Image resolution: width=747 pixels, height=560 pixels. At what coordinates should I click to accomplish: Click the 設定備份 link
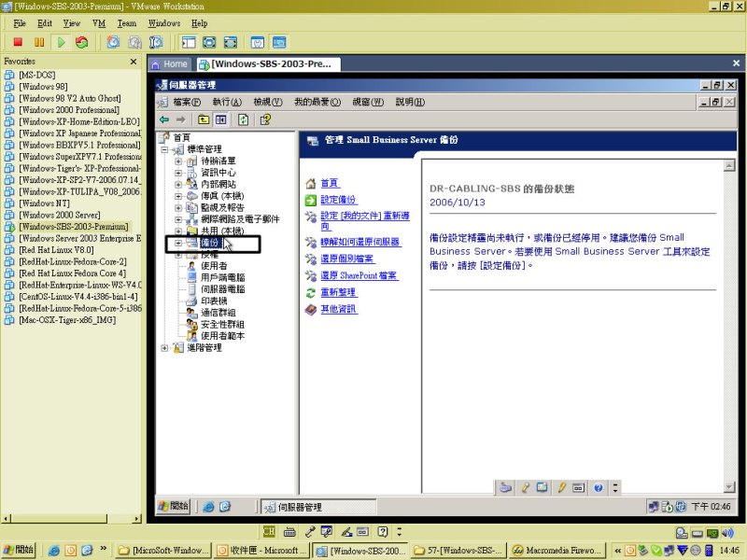(338, 200)
